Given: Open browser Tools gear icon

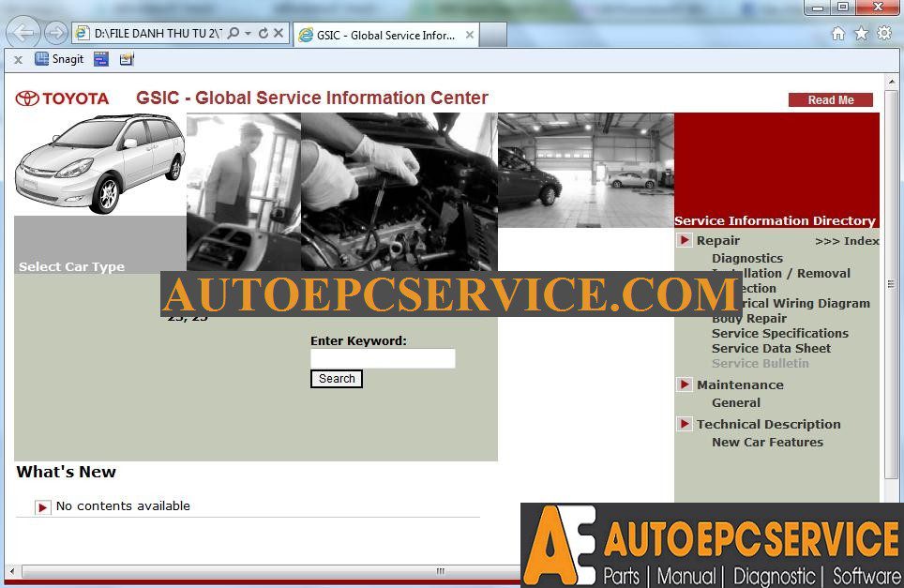Looking at the screenshot, I should coord(884,33).
